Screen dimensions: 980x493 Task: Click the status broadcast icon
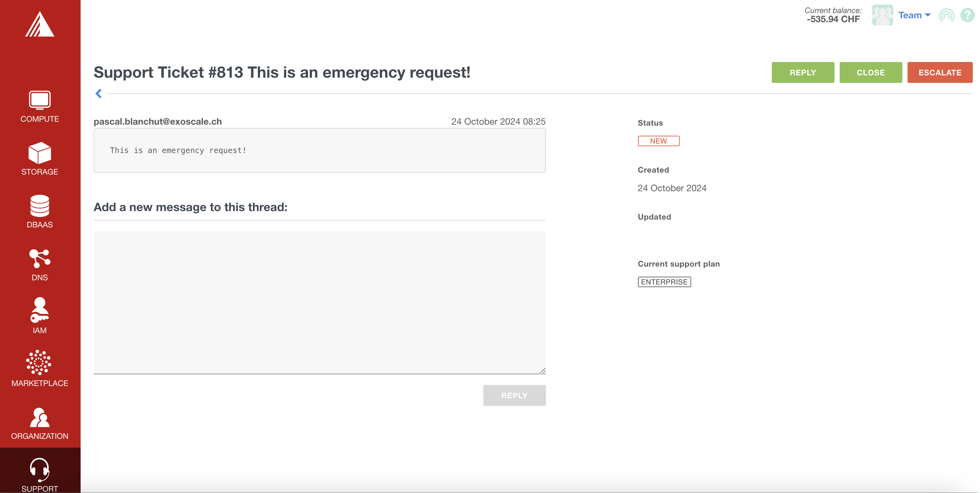pos(946,16)
